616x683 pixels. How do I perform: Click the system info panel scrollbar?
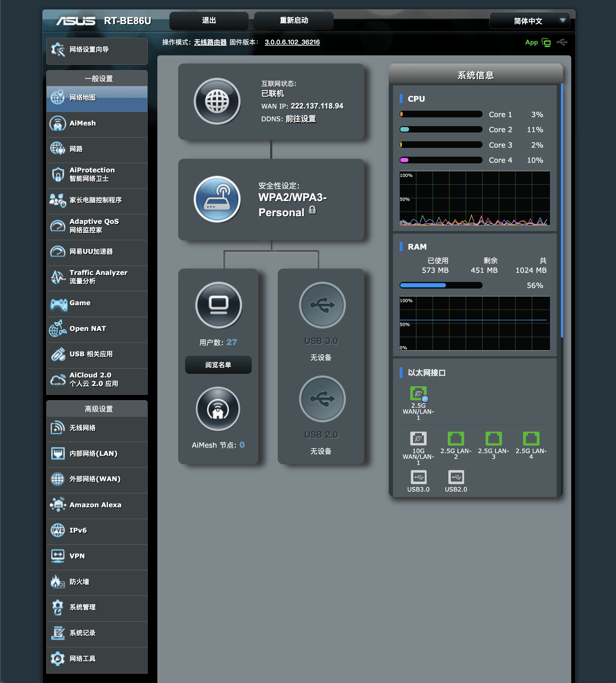(562, 210)
